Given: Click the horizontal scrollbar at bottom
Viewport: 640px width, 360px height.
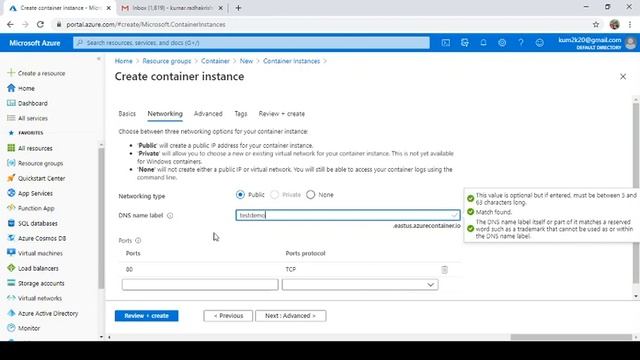Looking at the screenshot, I should (571, 337).
